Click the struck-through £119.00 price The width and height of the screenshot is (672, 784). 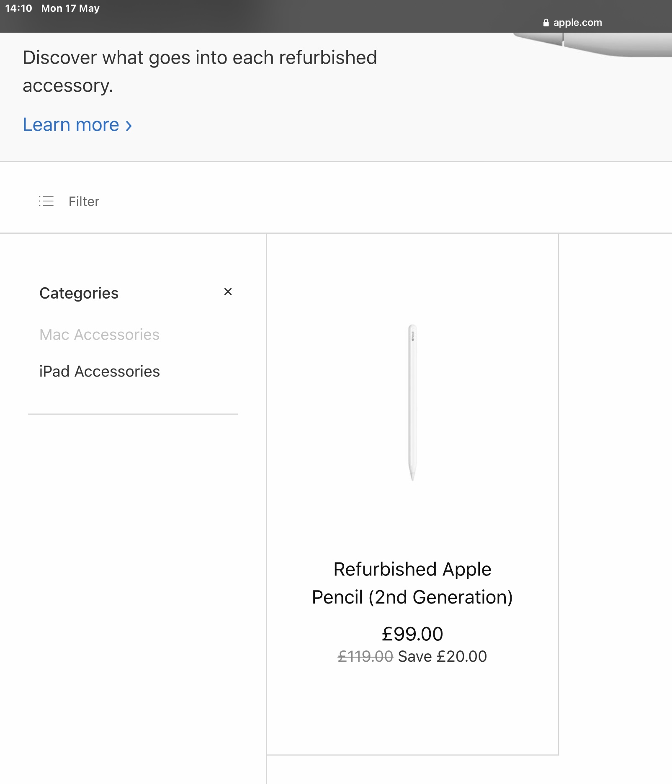click(365, 656)
